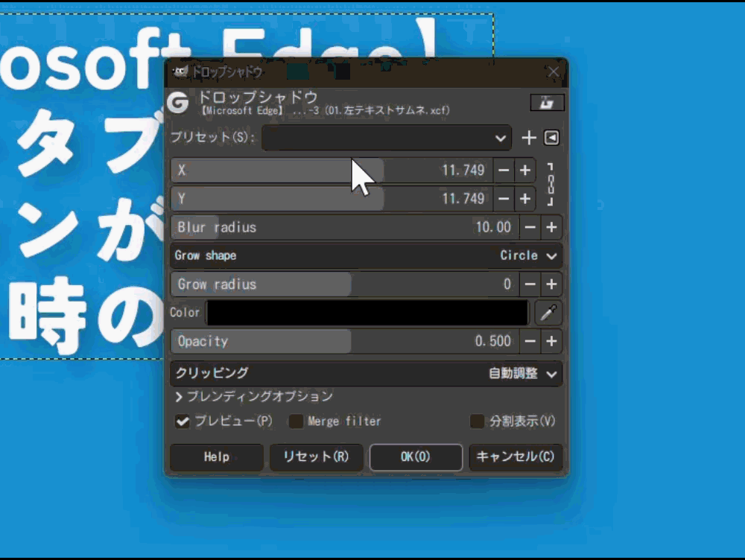Click the Grow radius slider bar
The image size is (745, 560).
[x=346, y=284]
